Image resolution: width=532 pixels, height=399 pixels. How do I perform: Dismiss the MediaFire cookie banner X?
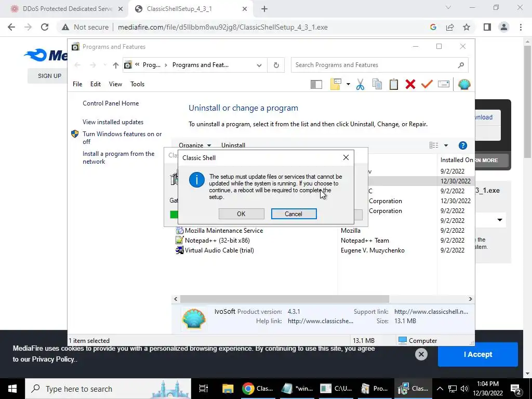pyautogui.click(x=421, y=354)
